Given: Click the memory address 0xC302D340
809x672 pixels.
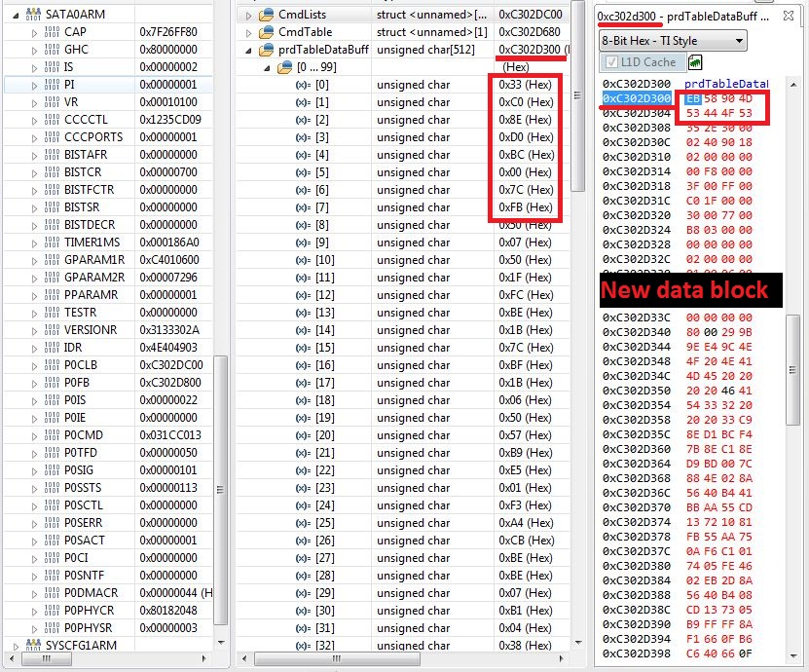Looking at the screenshot, I should (637, 332).
